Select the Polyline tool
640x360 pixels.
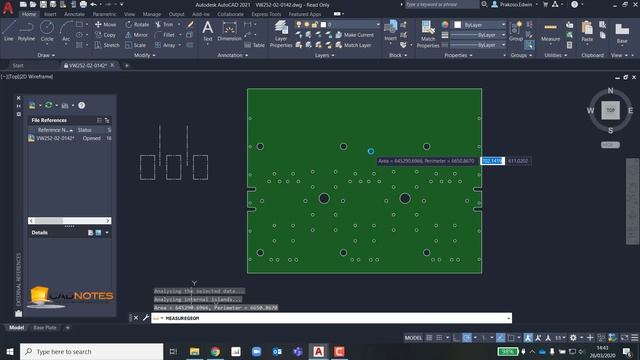coord(26,31)
